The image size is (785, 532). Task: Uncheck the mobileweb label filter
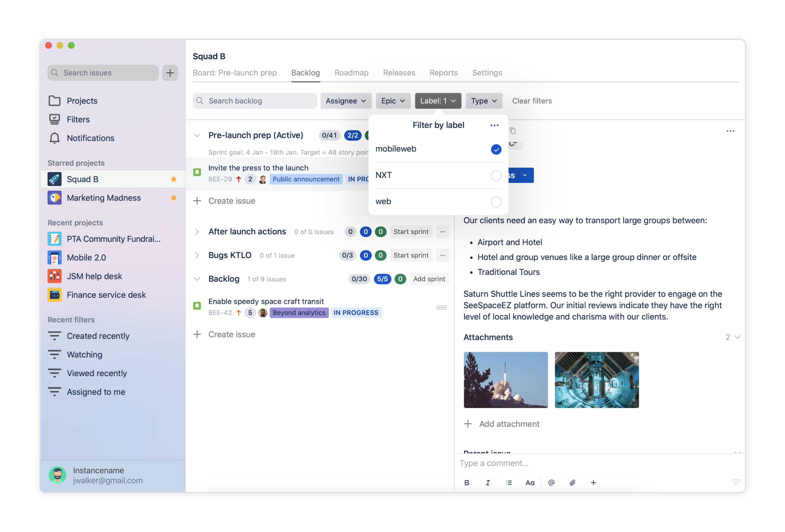click(x=496, y=149)
